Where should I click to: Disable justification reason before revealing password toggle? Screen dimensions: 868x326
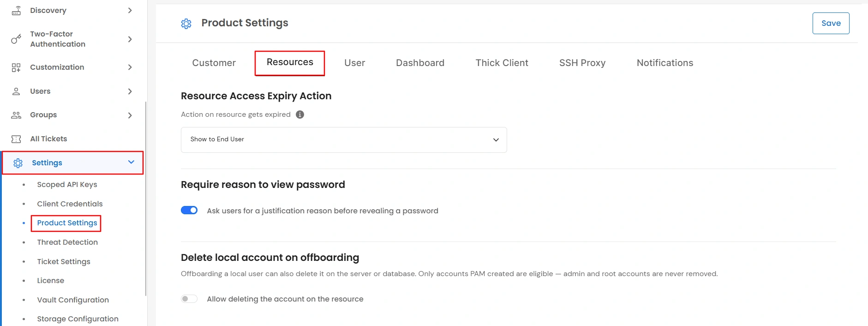pyautogui.click(x=189, y=210)
